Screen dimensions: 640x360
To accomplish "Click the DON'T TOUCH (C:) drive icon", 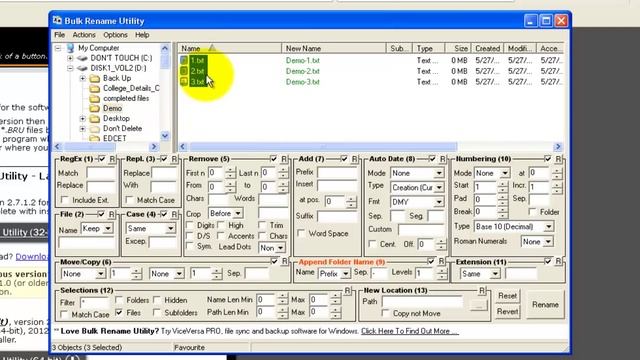I will [82, 58].
